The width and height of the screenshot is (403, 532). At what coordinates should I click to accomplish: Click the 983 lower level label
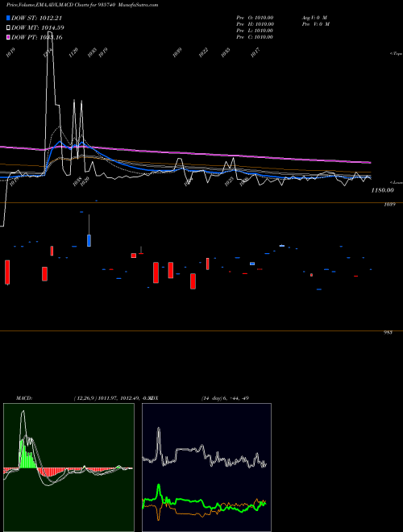pos(388,333)
